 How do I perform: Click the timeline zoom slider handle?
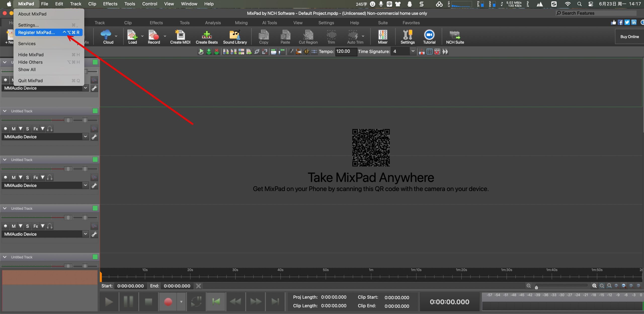536,287
